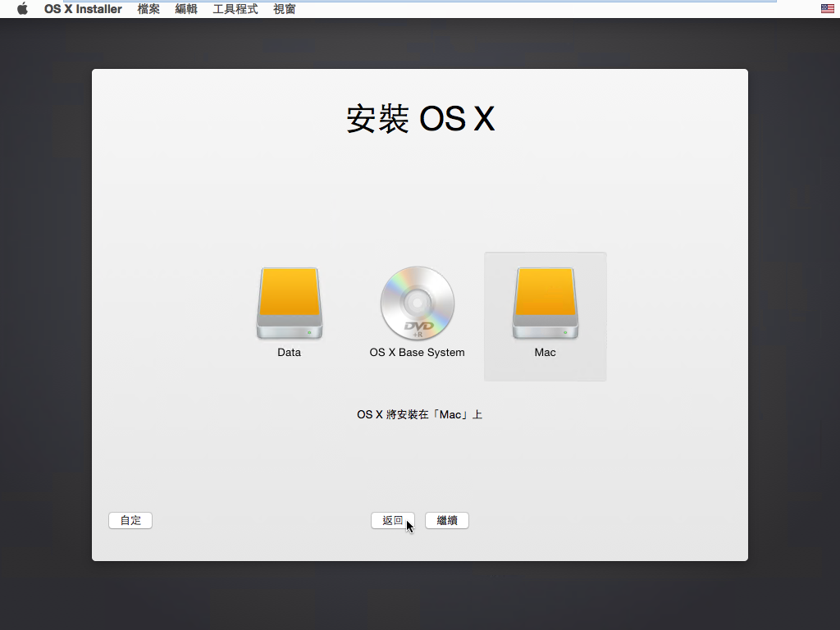The image size is (840, 630).
Task: Proceed with the 繼續 button
Action: (447, 520)
